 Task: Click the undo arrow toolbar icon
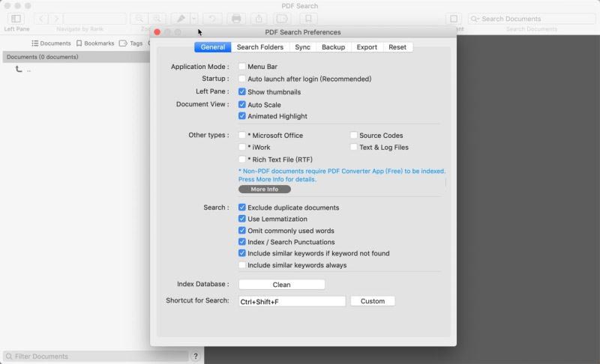(211, 19)
